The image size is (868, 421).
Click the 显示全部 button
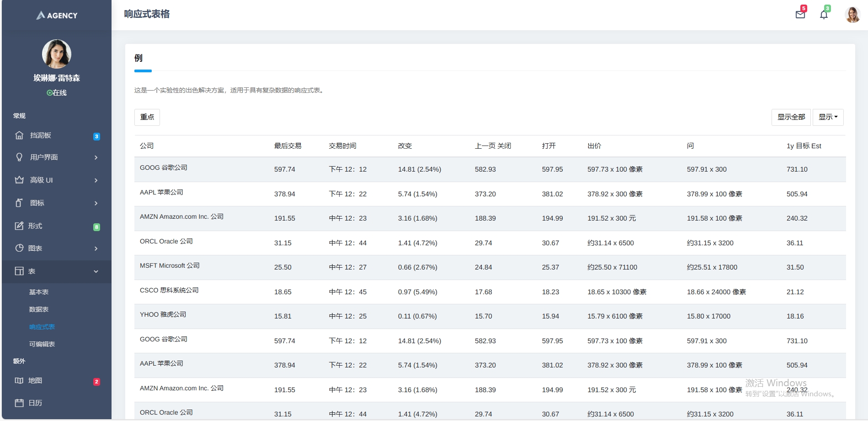point(791,117)
